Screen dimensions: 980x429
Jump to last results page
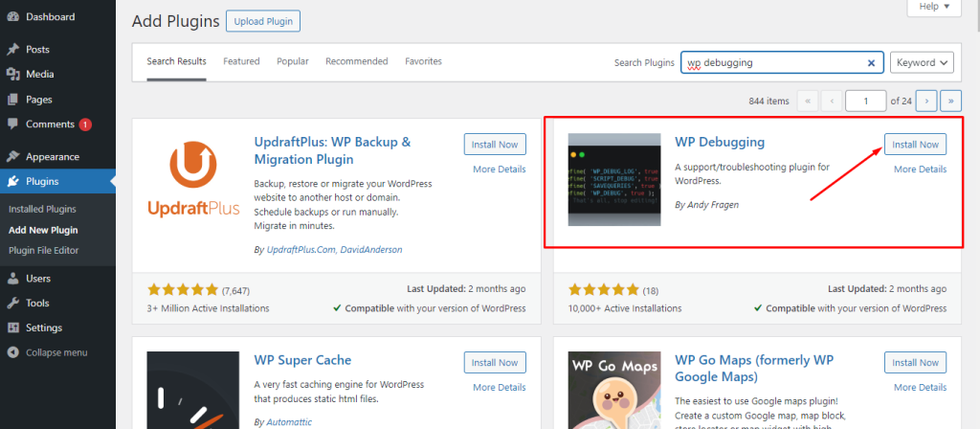pos(951,101)
